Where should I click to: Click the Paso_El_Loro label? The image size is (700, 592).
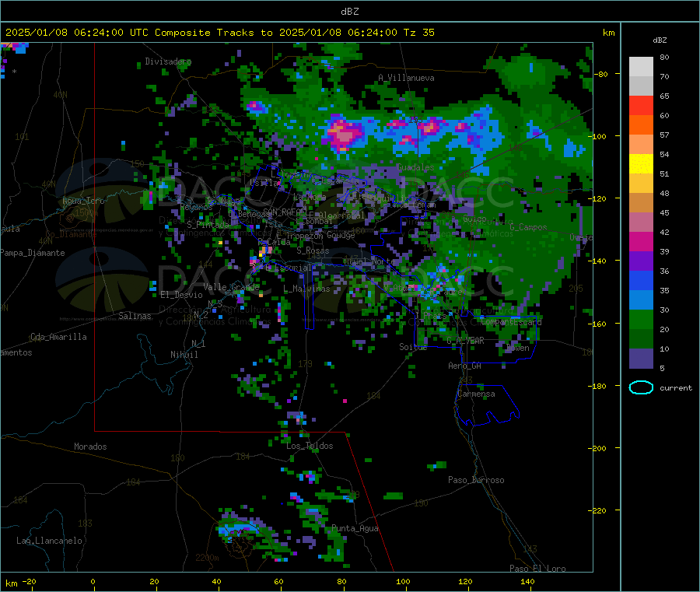coord(537,569)
